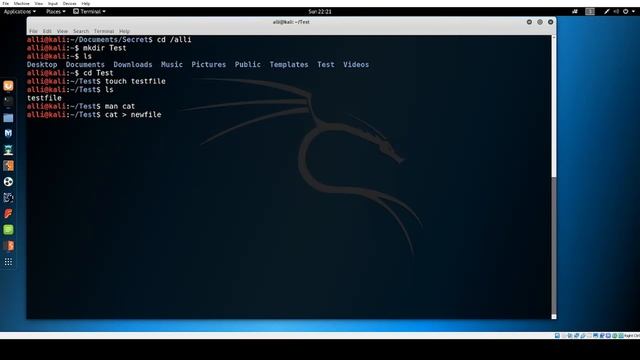Screen dimensions: 640x360
Task: Maximize the alli@kali terminal window
Action: coord(540,22)
